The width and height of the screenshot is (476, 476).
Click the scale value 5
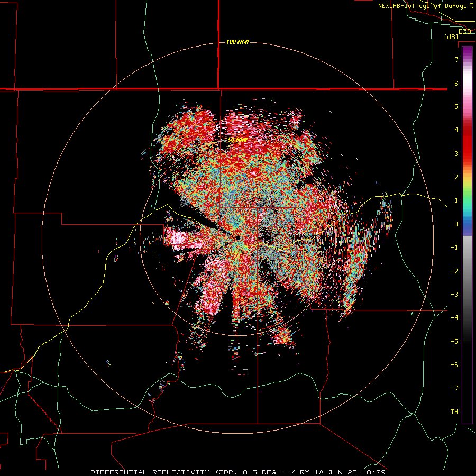[x=456, y=106]
